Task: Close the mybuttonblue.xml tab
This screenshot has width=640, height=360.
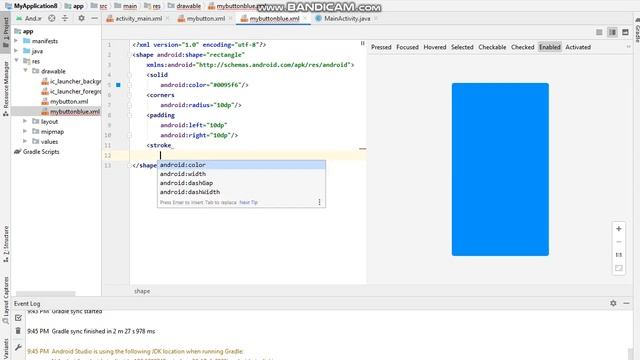Action: tap(305, 18)
